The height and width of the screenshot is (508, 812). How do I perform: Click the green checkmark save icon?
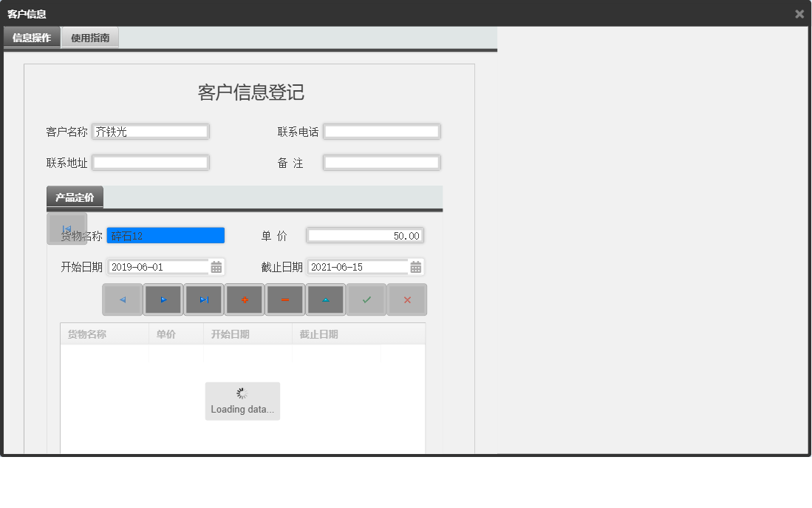(x=366, y=299)
